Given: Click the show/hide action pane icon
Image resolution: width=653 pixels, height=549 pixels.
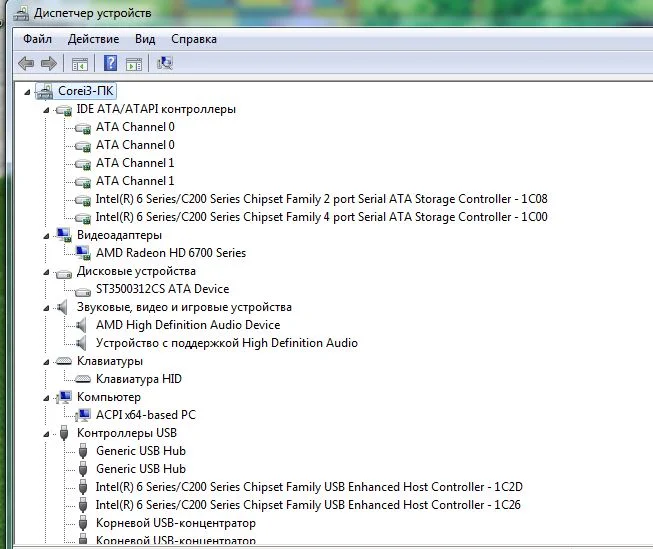Looking at the screenshot, I should coord(134,63).
